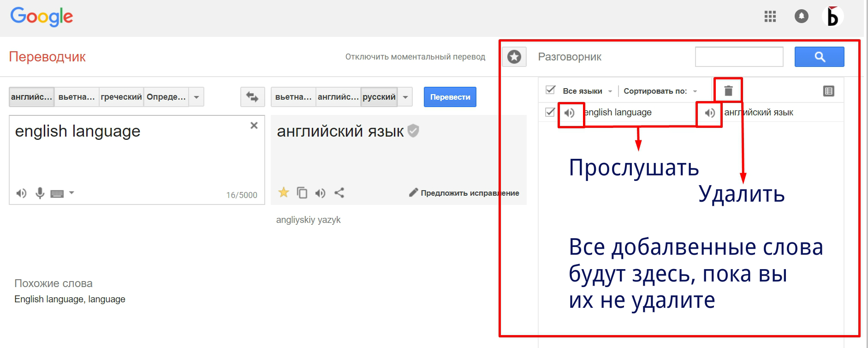
Task: Select detect language source tab
Action: point(166,97)
